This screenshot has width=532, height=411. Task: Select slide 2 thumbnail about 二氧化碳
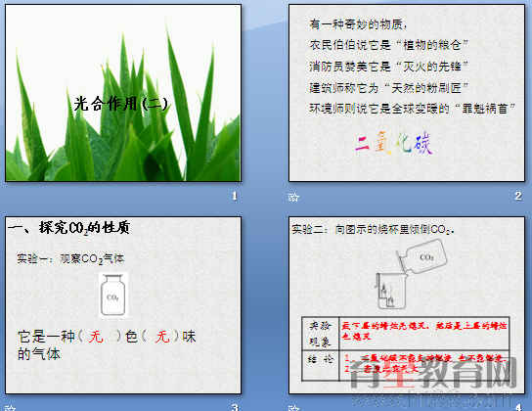(407, 93)
